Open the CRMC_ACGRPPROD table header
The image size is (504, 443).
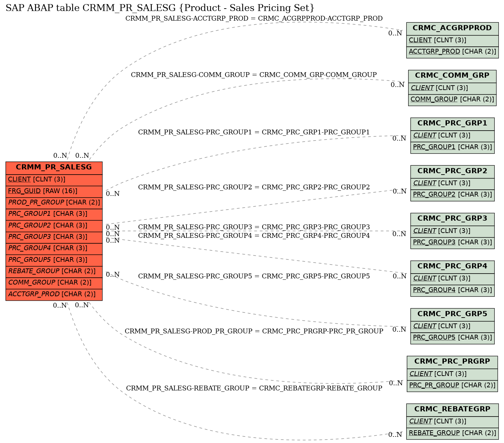pyautogui.click(x=452, y=29)
